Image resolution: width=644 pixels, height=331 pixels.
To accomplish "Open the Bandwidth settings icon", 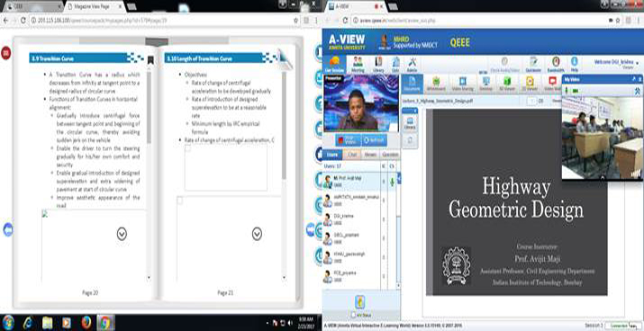I will [x=556, y=65].
